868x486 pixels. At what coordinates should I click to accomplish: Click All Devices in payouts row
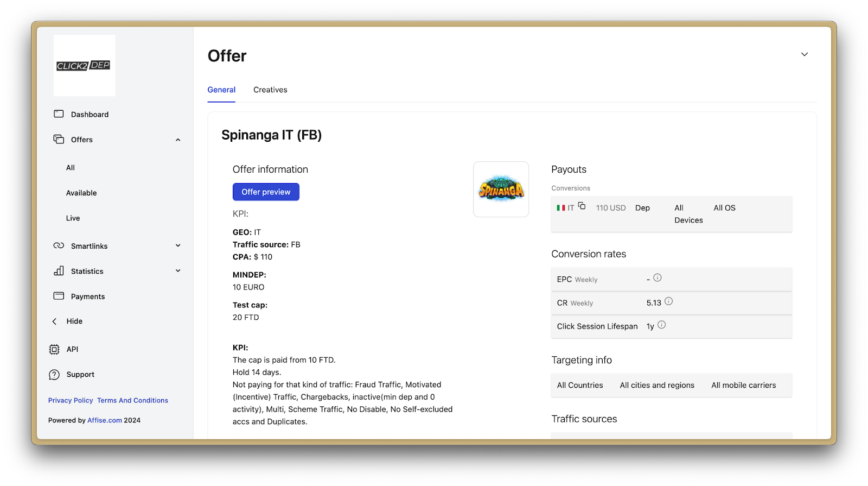coord(688,214)
